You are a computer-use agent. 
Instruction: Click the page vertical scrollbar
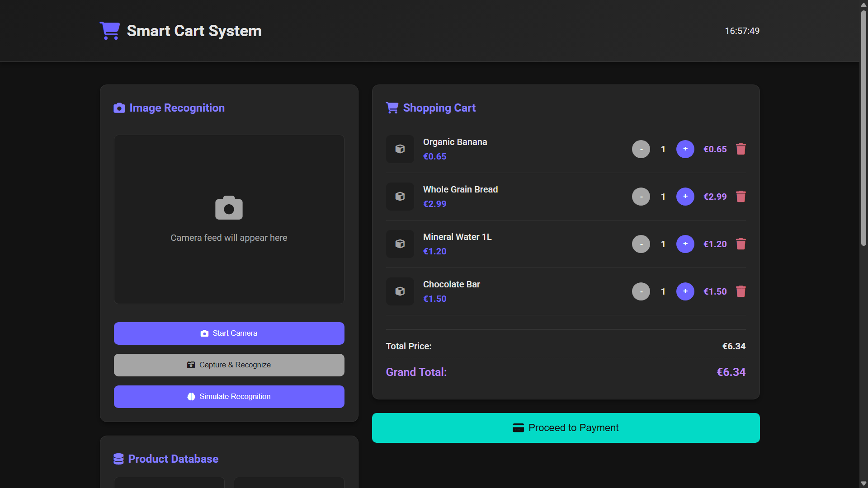point(863,127)
